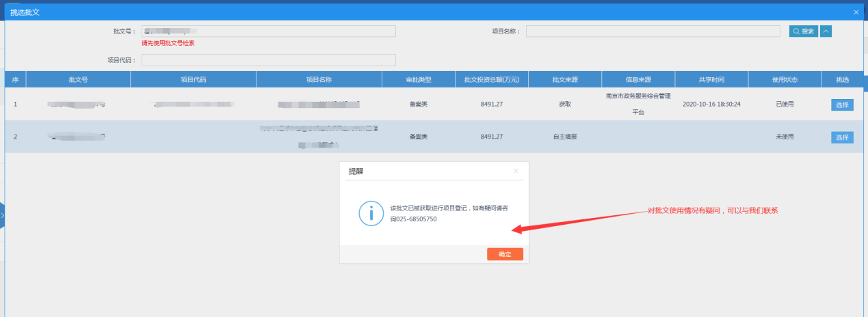Collapse the search panel with the up chevron
Screen dimensions: 868x317
pyautogui.click(x=826, y=31)
